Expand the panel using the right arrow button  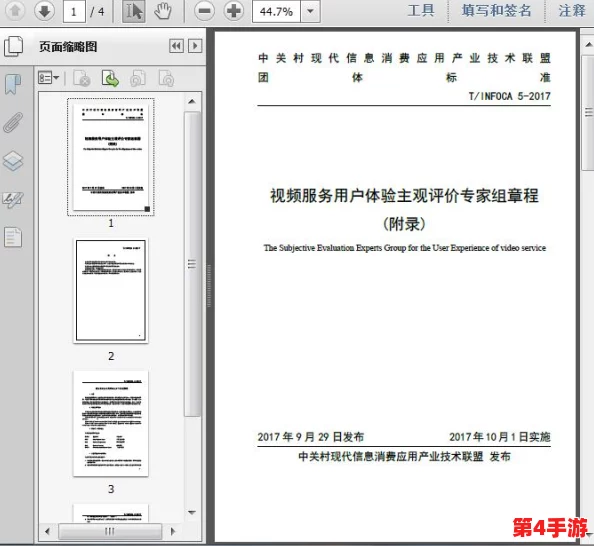[x=195, y=46]
